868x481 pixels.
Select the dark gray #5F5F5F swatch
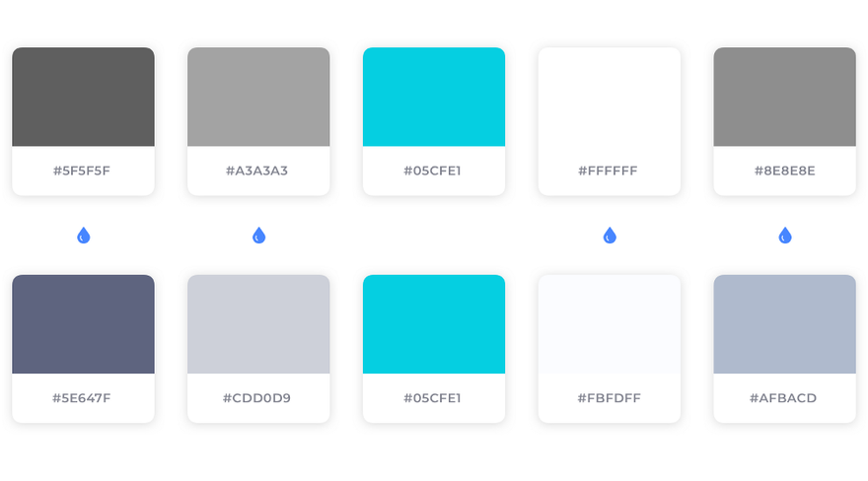(83, 97)
